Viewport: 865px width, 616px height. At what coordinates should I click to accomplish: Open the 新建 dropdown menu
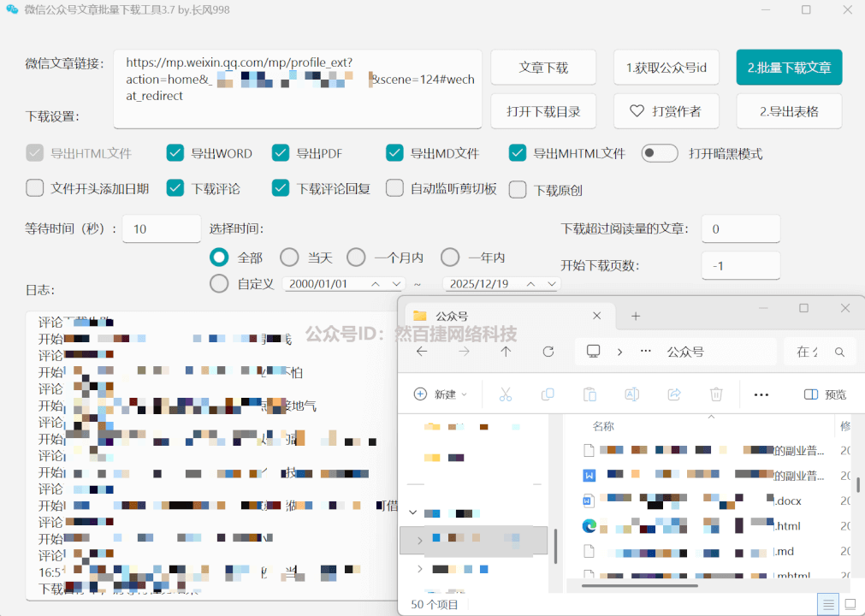point(441,394)
